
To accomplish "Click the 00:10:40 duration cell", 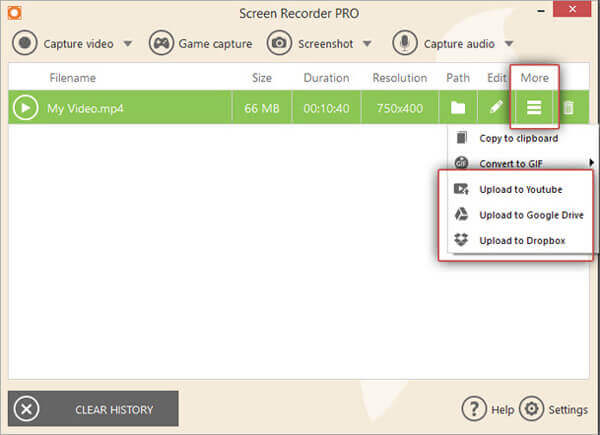I will (x=326, y=108).
